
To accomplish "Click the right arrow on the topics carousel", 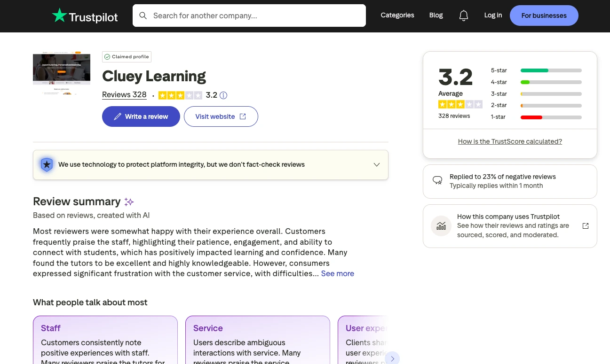I will (392, 358).
